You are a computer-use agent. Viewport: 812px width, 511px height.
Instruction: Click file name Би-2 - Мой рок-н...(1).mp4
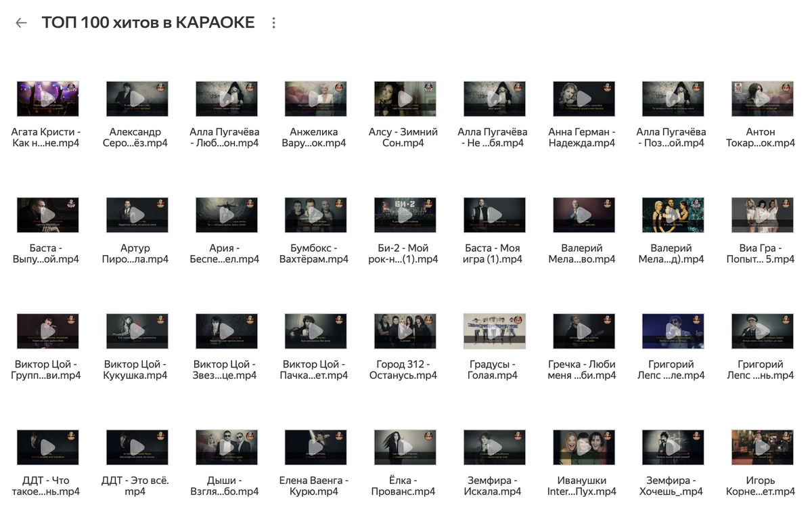pyautogui.click(x=403, y=254)
